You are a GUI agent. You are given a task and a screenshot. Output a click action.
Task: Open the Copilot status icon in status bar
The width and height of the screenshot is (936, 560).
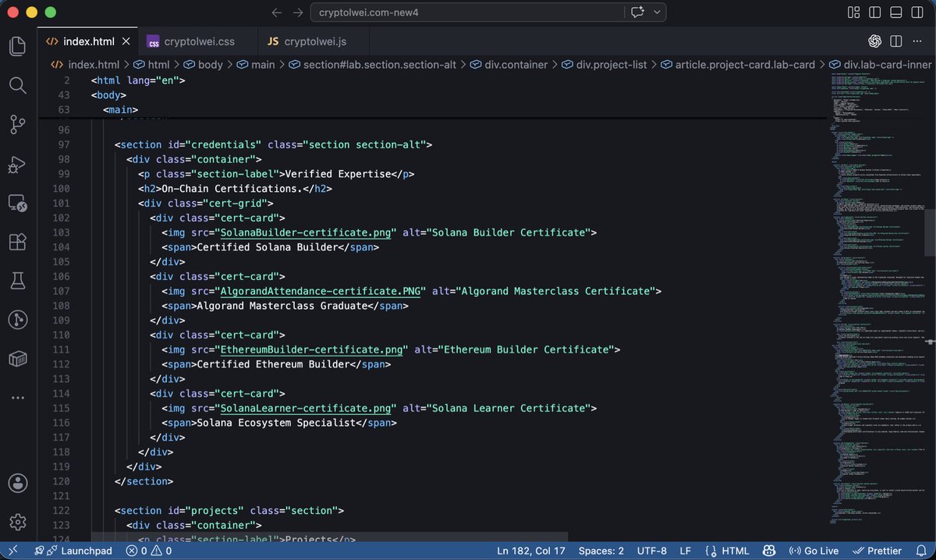pos(770,551)
